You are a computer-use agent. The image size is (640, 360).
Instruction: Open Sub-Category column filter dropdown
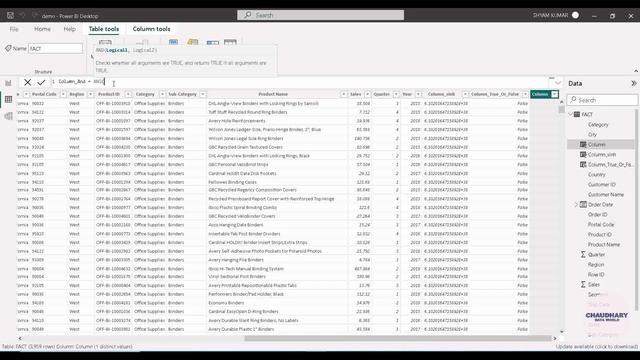[x=203, y=94]
